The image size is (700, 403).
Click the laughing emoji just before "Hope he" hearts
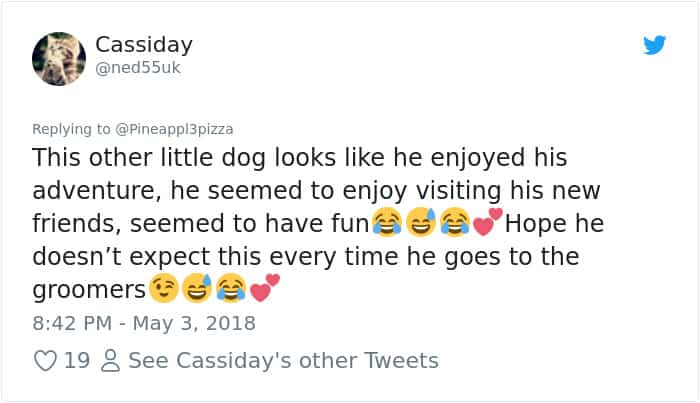[454, 222]
